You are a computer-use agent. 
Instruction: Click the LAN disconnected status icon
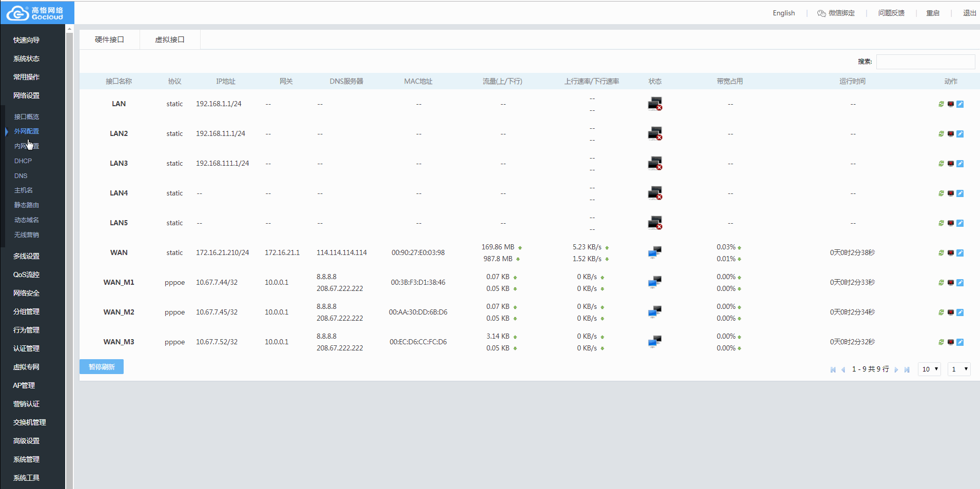(655, 104)
